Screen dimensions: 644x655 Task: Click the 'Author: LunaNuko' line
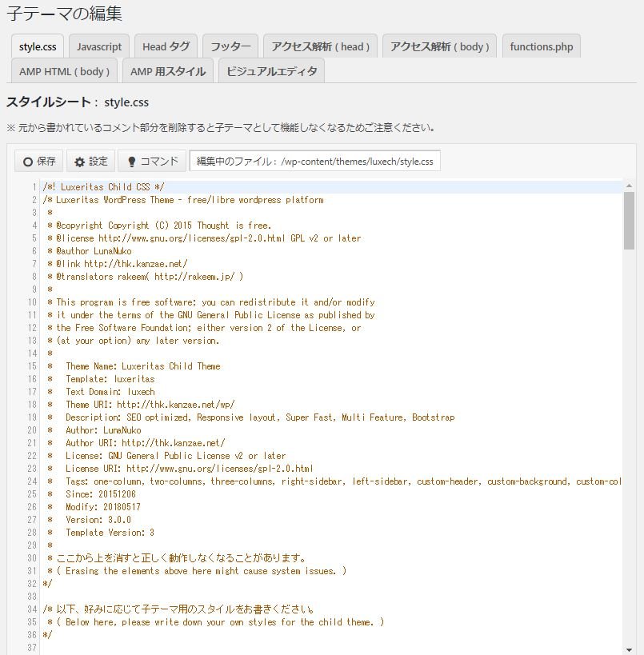pos(94,430)
